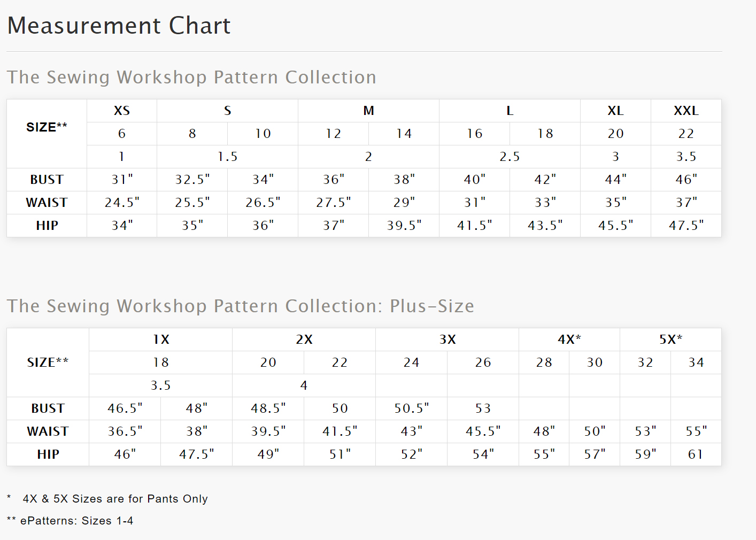The image size is (756, 540).
Task: Click the Plus-Size collection heading
Action: pos(240,306)
